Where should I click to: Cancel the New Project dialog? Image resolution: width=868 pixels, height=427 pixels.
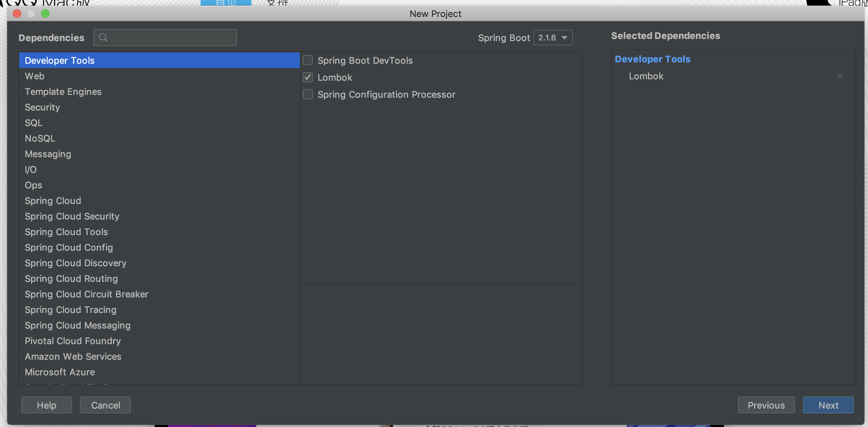point(105,405)
